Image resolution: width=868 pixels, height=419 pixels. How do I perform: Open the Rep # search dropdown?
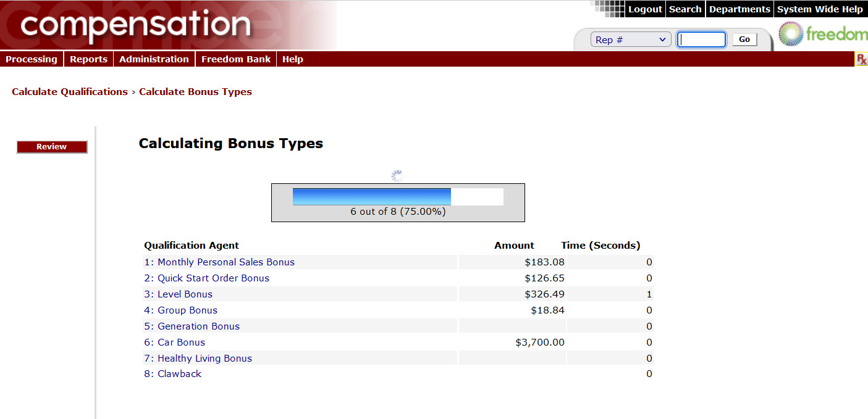coord(630,38)
